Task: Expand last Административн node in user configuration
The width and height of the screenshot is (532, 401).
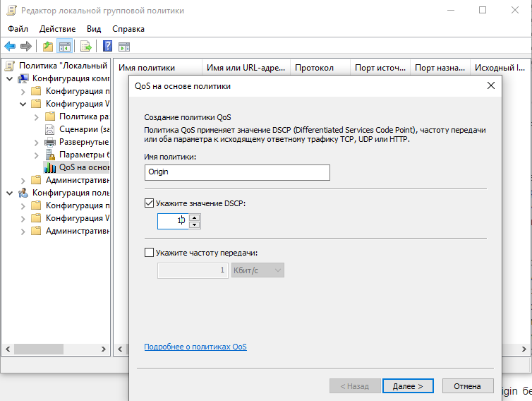Action: coord(23,232)
